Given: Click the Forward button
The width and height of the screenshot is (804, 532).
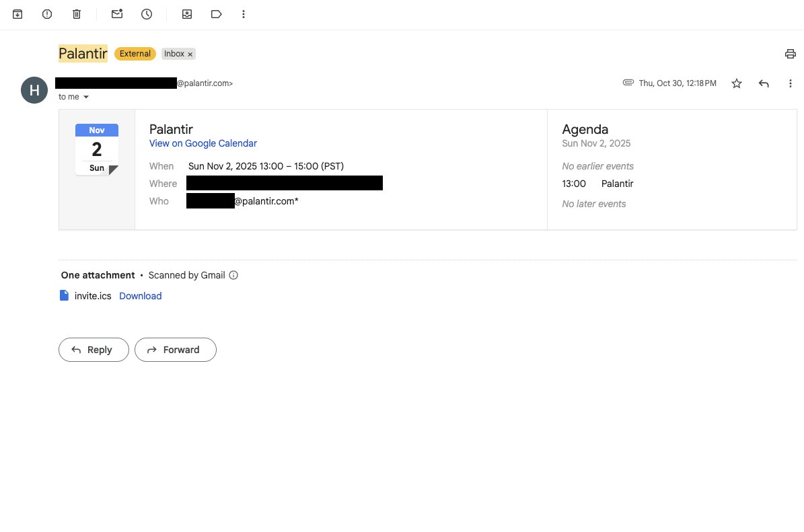Looking at the screenshot, I should click(x=176, y=350).
